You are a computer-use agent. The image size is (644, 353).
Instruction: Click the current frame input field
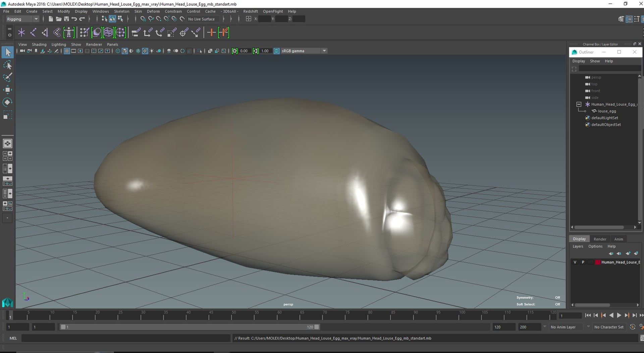tap(570, 316)
